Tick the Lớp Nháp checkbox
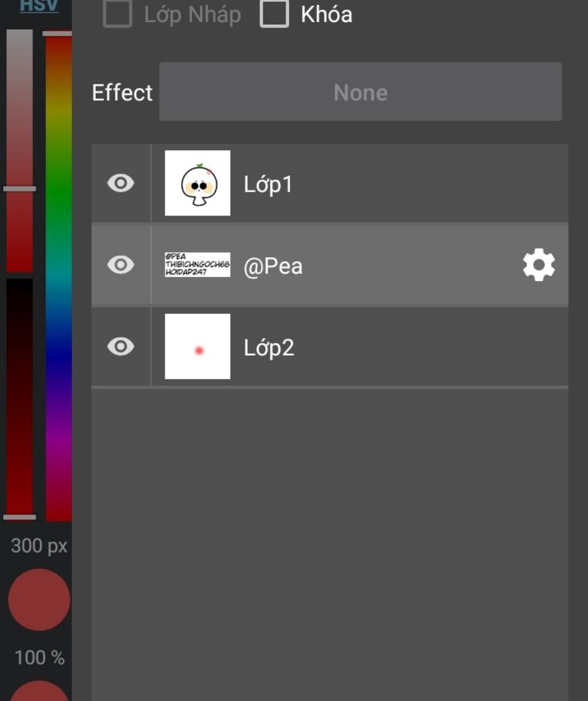Image resolution: width=588 pixels, height=701 pixels. pos(118,14)
